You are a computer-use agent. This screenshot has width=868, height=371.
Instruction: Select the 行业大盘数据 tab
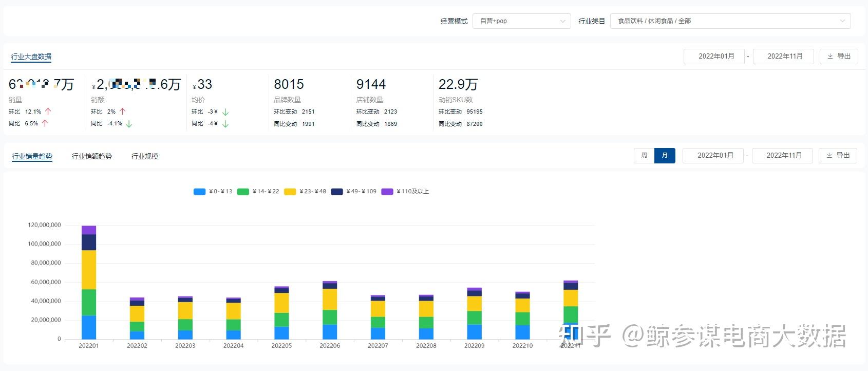pyautogui.click(x=31, y=57)
